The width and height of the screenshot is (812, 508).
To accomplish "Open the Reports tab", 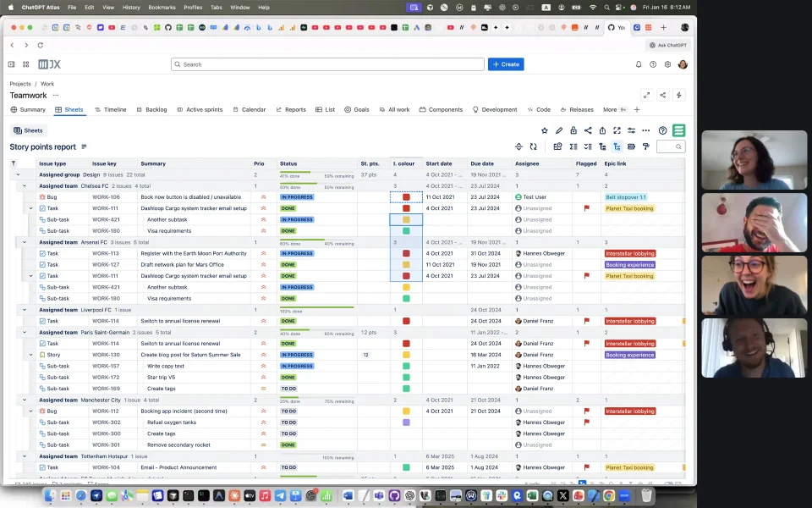I will [x=291, y=110].
